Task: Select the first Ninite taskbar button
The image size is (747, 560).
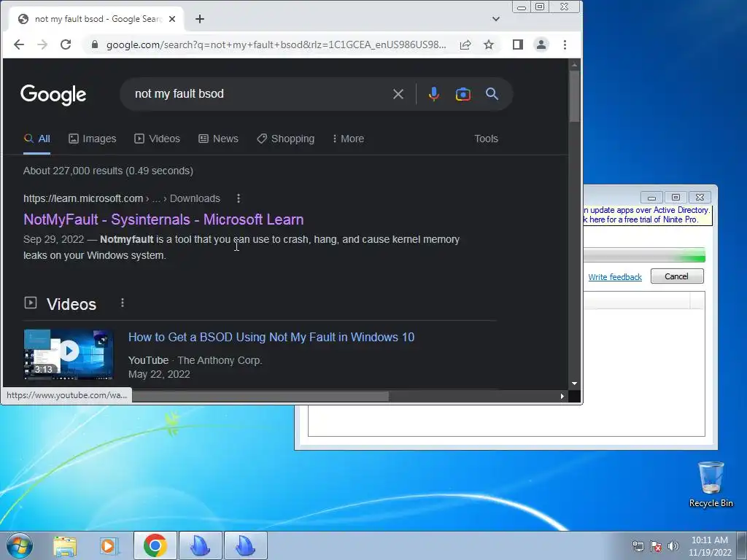Action: tap(201, 545)
